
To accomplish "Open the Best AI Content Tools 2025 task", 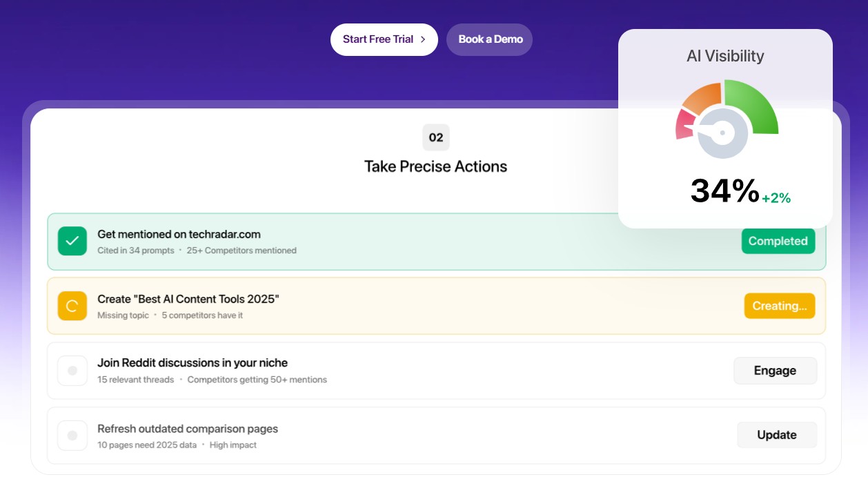I will [188, 299].
